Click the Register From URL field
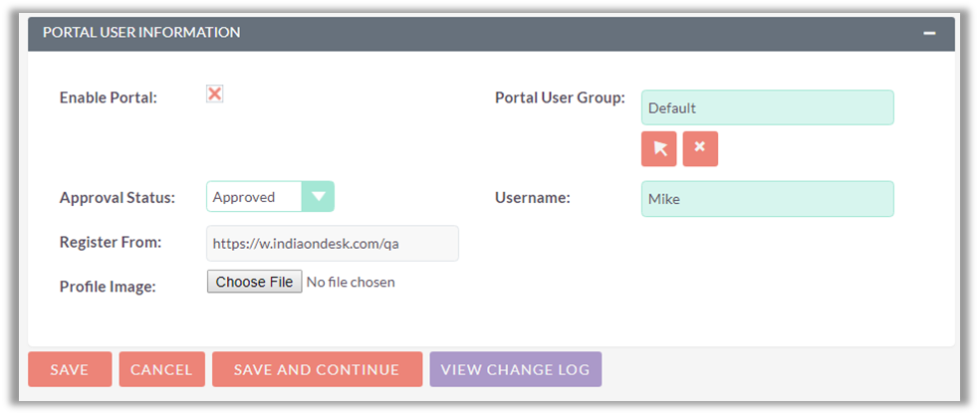Image resolution: width=980 pixels, height=415 pixels. [x=333, y=243]
